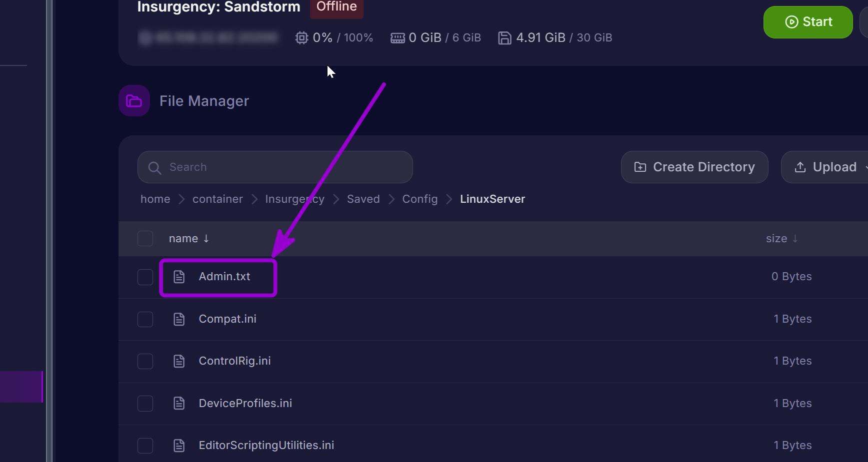Click the 1 Bytes size of EditorScriptingUtilities.ini
This screenshot has height=462, width=868.
click(x=792, y=445)
